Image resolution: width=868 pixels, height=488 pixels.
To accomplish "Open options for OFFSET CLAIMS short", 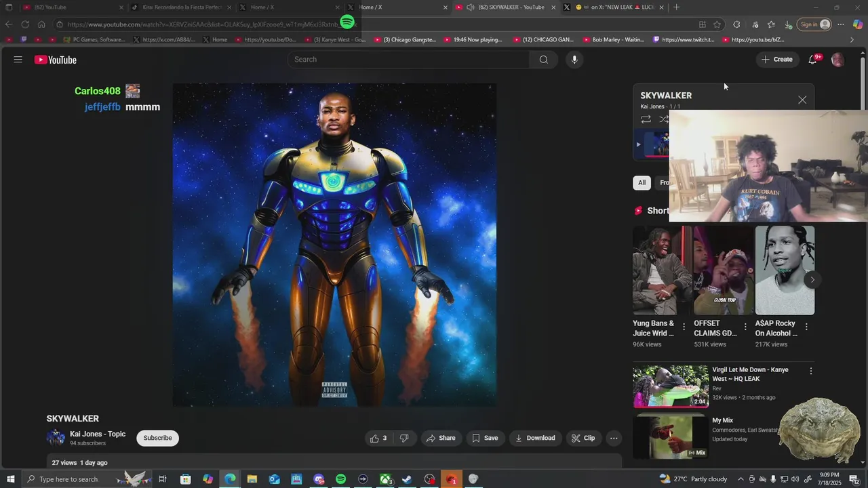I will tap(745, 327).
